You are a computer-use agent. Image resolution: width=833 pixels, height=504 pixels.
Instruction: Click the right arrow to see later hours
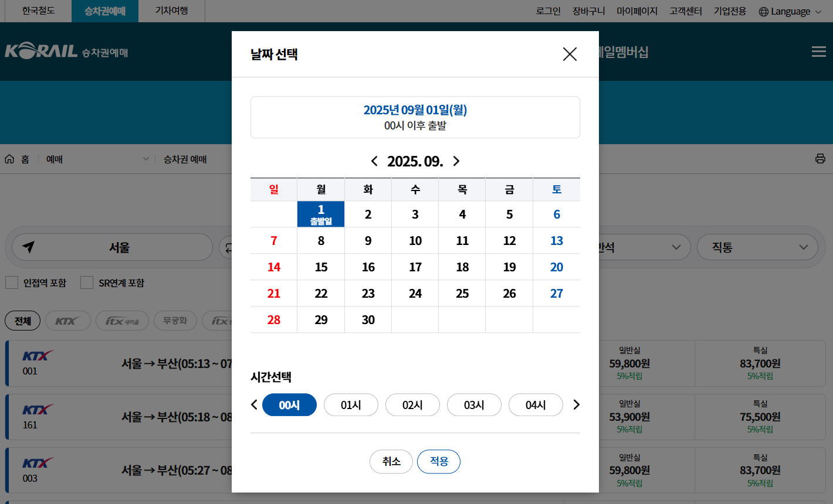click(x=576, y=404)
